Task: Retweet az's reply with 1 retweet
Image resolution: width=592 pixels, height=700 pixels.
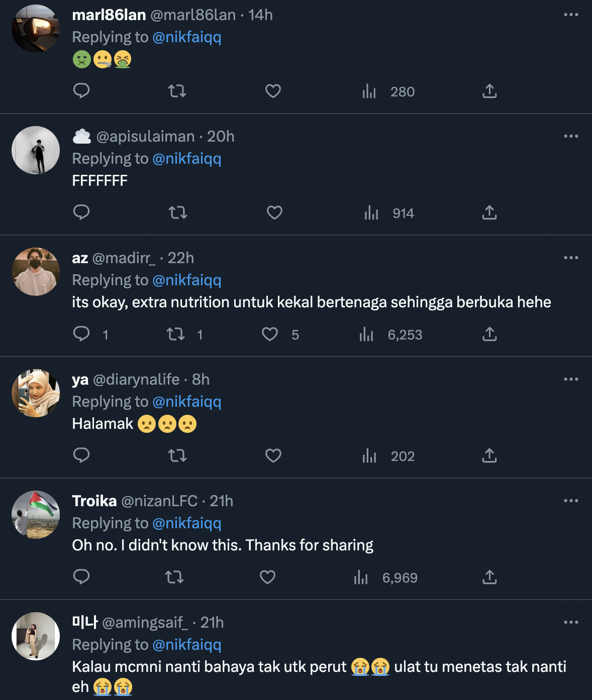Action: click(x=176, y=334)
